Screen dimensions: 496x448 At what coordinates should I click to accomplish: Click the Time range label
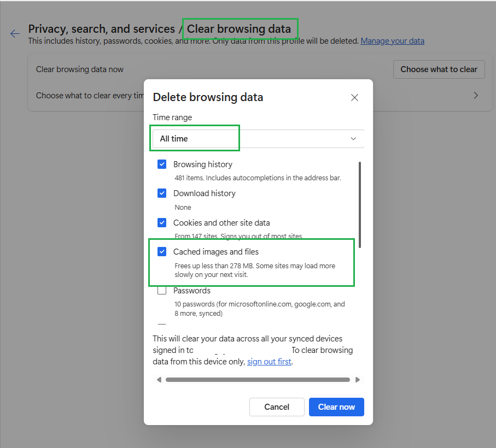point(172,117)
